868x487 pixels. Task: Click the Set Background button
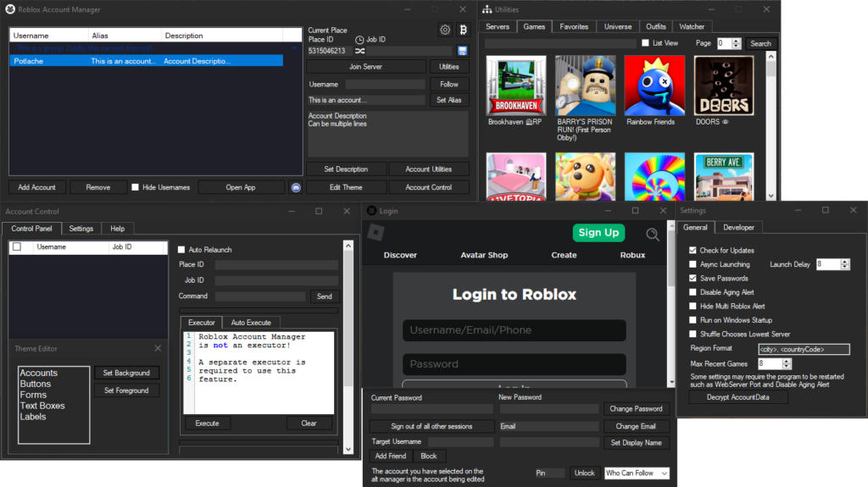126,373
